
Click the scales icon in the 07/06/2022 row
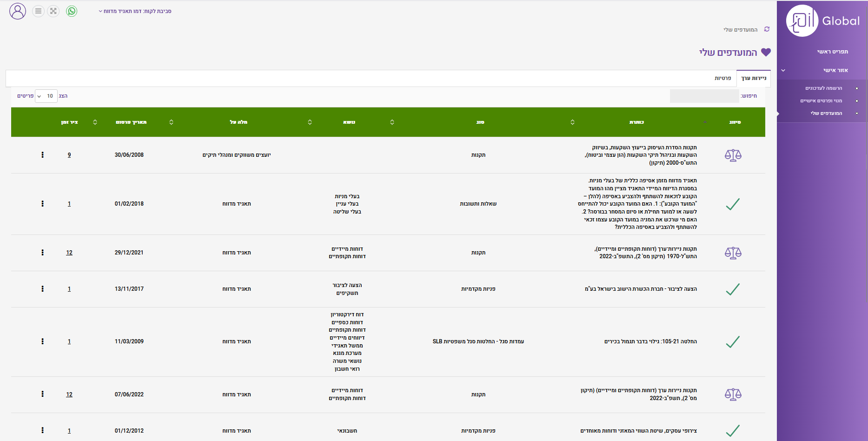tap(733, 394)
